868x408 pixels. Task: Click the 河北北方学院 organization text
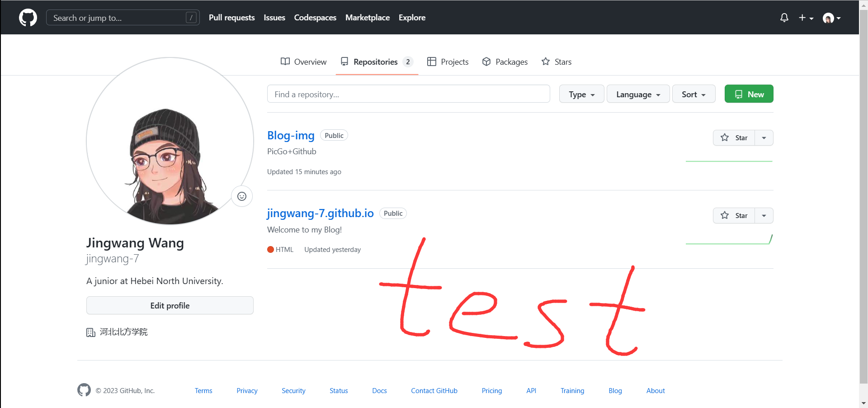pyautogui.click(x=124, y=332)
